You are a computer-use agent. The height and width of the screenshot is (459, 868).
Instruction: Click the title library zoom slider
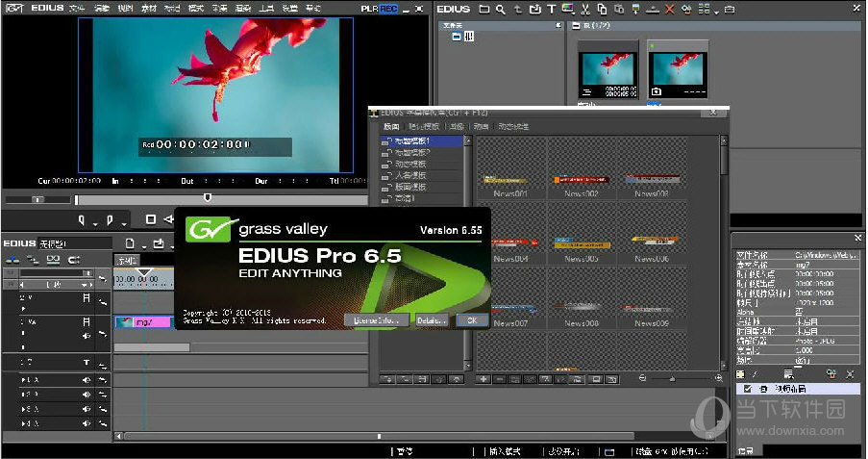[x=671, y=379]
